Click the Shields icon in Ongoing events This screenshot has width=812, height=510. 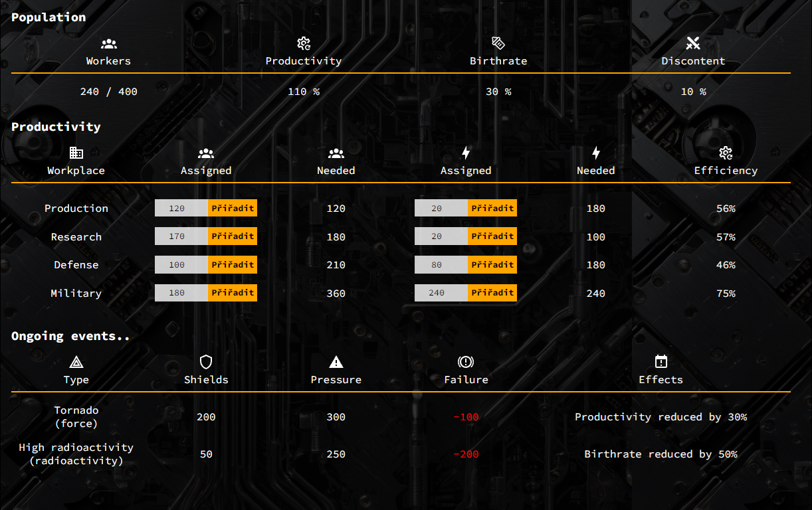tap(206, 362)
